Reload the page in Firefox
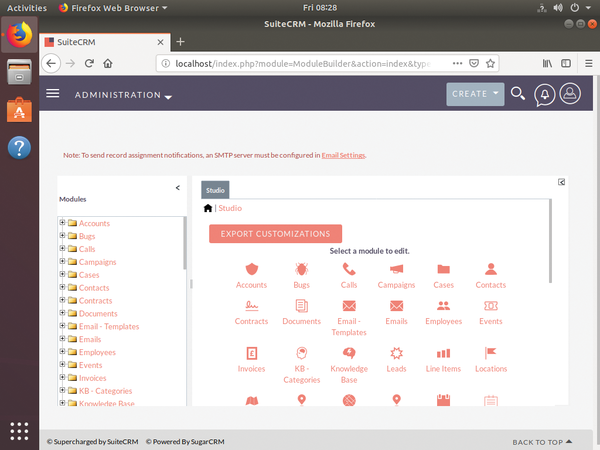The width and height of the screenshot is (600, 450). point(89,63)
